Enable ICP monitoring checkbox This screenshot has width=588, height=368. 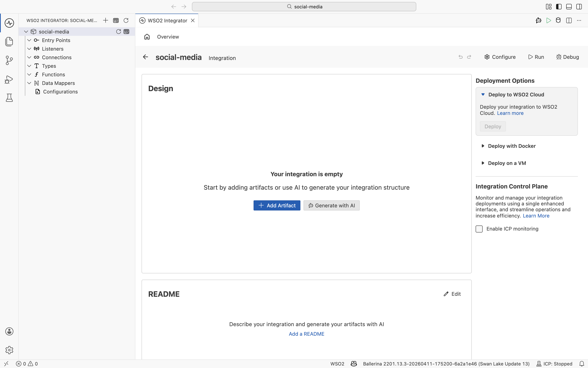pos(479,229)
